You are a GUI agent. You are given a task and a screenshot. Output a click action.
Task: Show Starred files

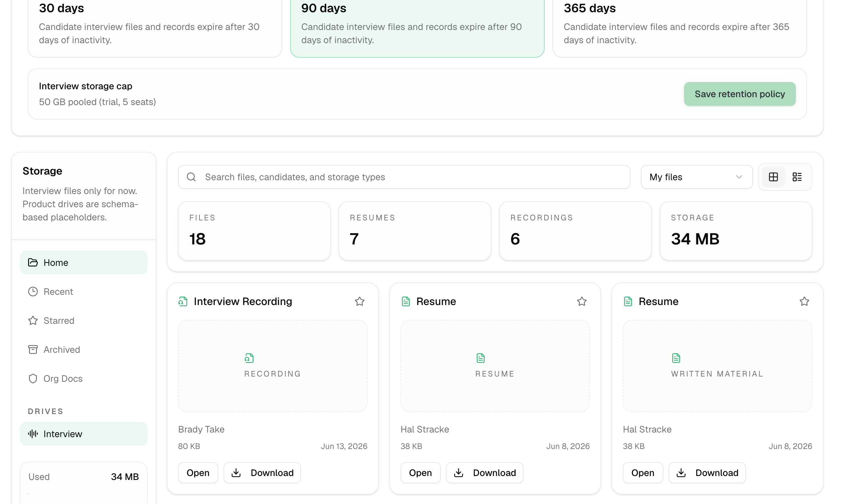pos(84,321)
